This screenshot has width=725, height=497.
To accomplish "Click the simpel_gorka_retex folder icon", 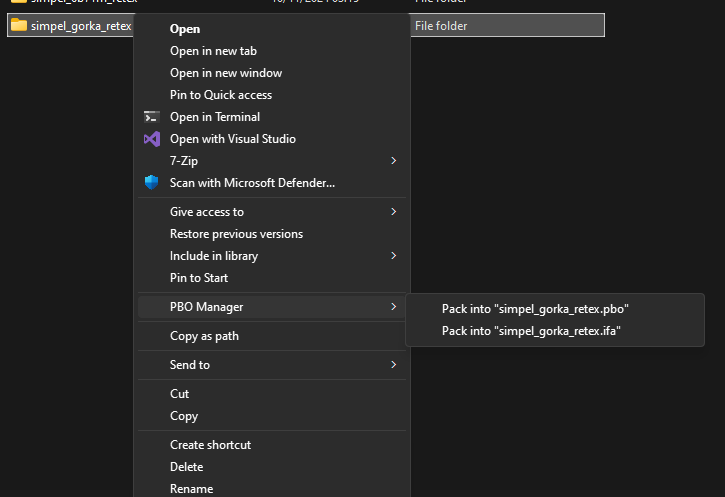I will point(19,25).
